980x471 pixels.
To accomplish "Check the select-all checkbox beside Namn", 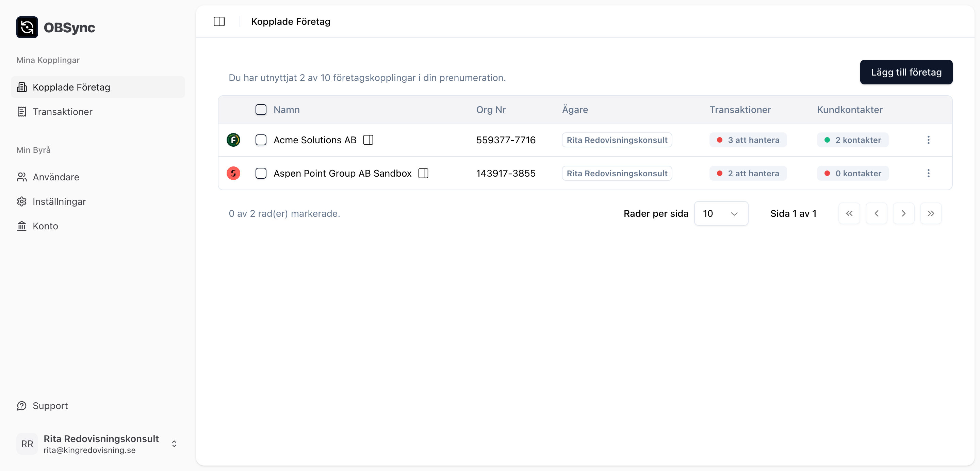I will [x=261, y=110].
